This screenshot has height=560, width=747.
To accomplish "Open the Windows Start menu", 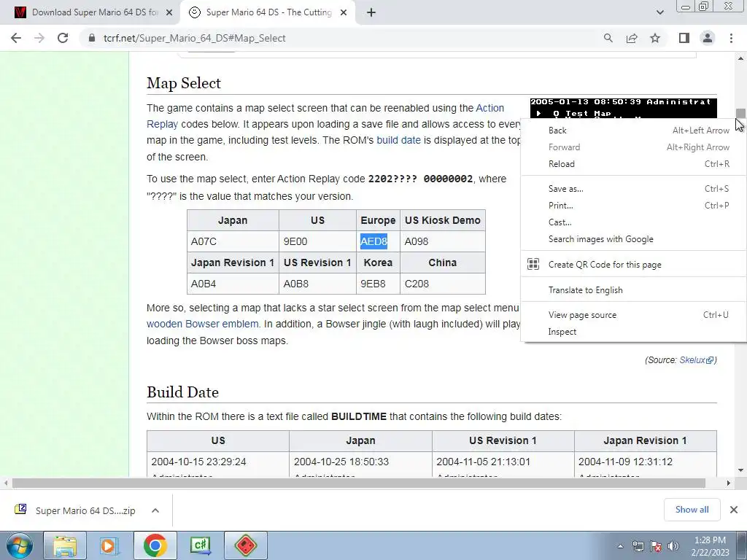I will [x=19, y=545].
